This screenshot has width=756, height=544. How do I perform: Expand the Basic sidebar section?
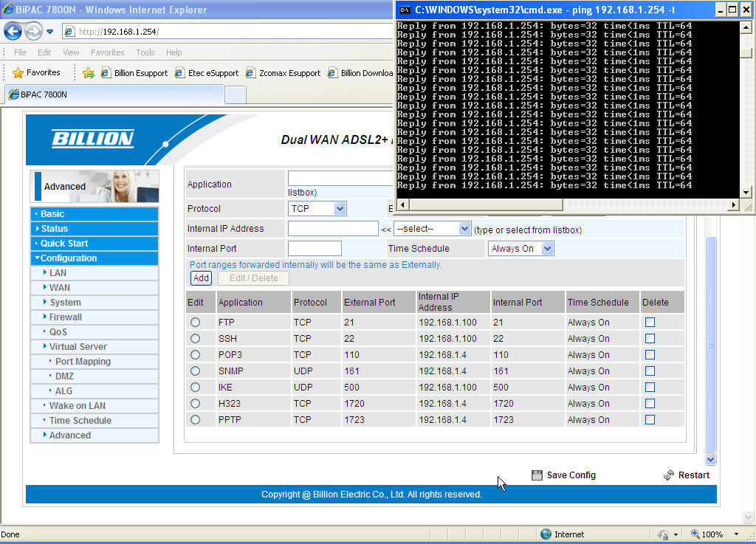94,214
